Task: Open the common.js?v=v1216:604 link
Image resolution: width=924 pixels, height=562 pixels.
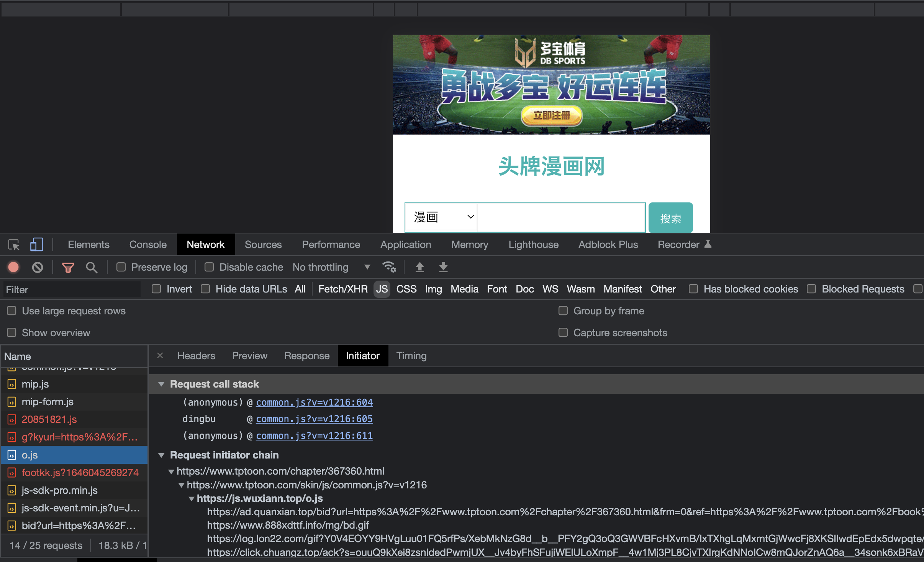Action: click(x=314, y=402)
